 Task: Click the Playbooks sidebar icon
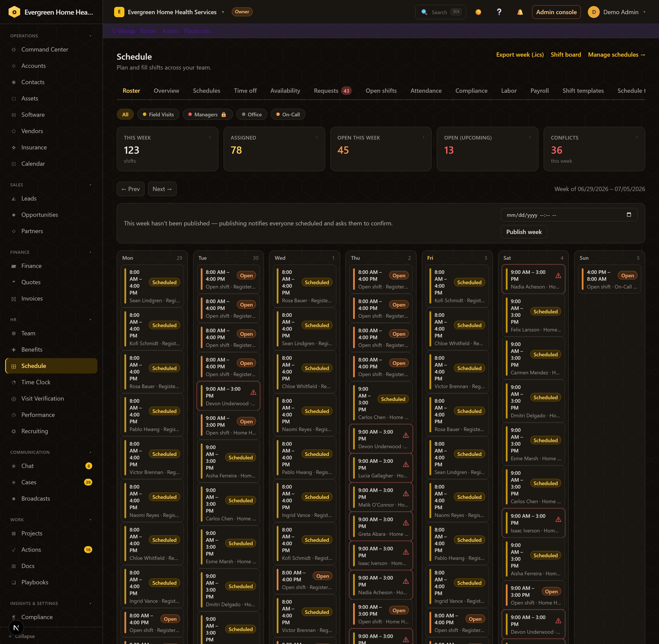tap(14, 582)
